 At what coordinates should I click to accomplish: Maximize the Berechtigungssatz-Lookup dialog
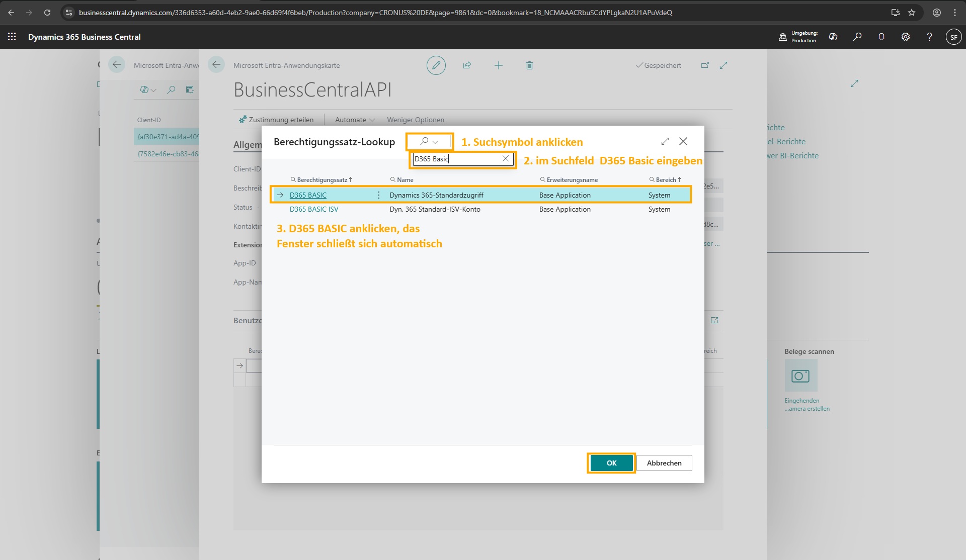tap(665, 141)
